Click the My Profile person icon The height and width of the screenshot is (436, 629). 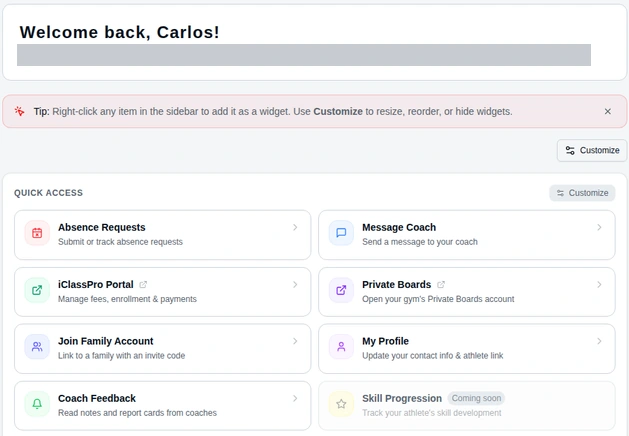pos(341,347)
